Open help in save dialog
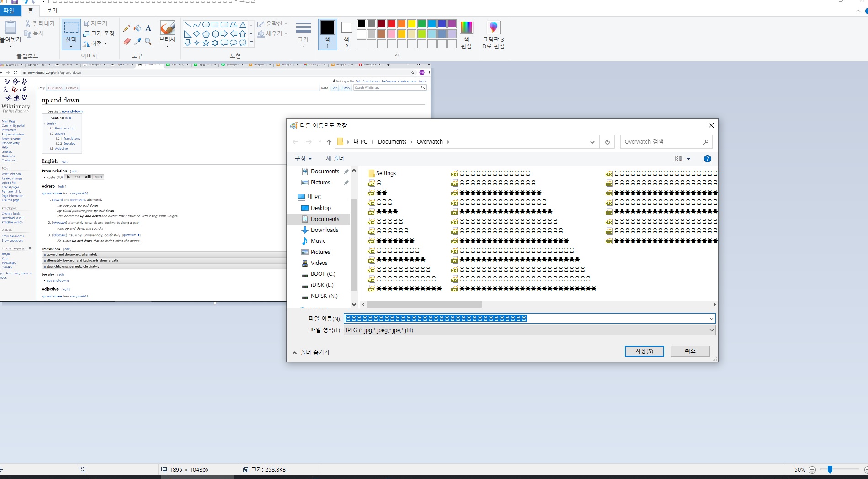 click(x=707, y=159)
